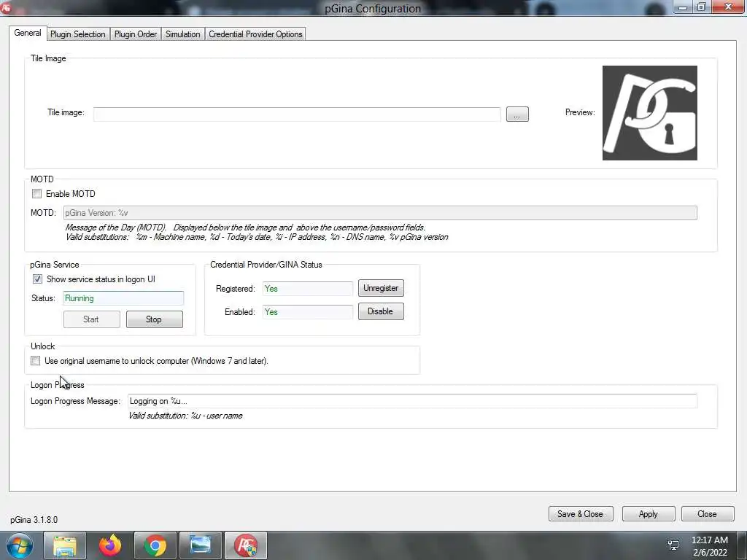This screenshot has width=747, height=560.
Task: Click the Close button at bottom
Action: (708, 514)
